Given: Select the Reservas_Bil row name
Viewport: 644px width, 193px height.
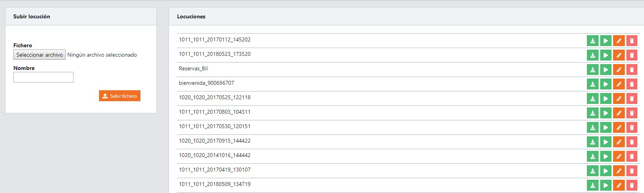Looking at the screenshot, I should (x=193, y=69).
